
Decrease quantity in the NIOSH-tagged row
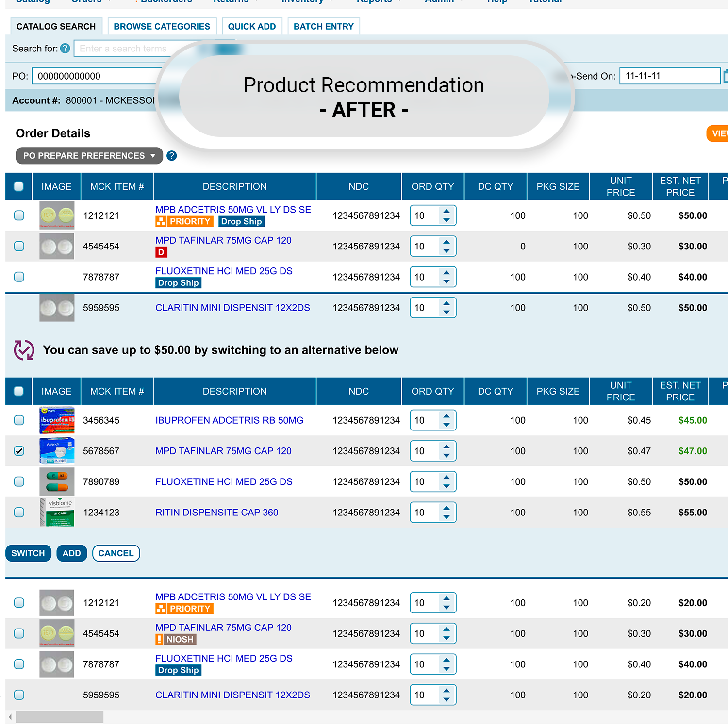tap(447, 638)
